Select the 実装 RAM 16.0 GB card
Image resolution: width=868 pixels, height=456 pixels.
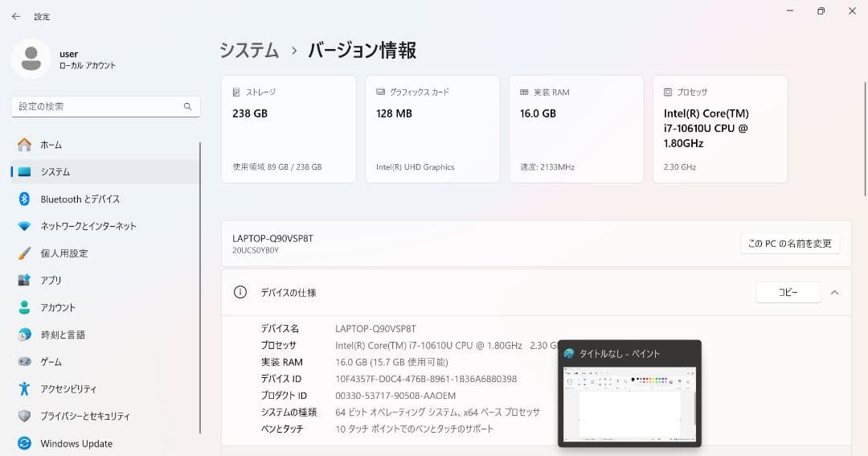tap(576, 129)
